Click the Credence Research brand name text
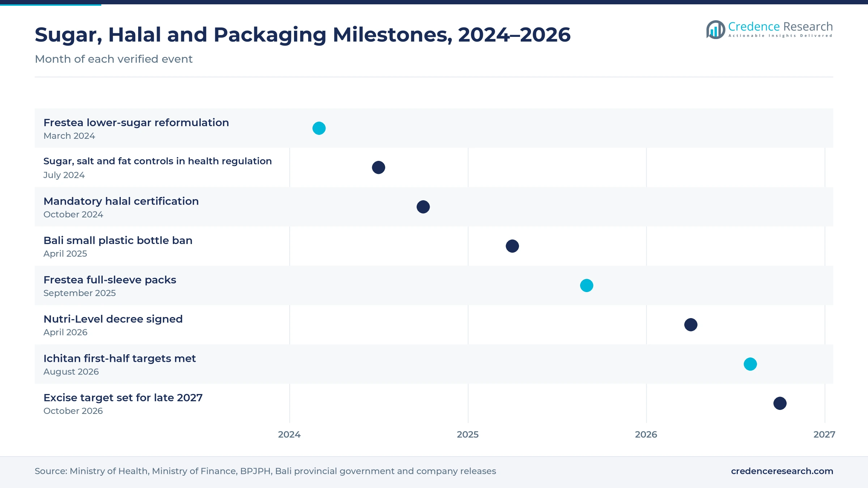868x488 pixels. pyautogui.click(x=780, y=26)
